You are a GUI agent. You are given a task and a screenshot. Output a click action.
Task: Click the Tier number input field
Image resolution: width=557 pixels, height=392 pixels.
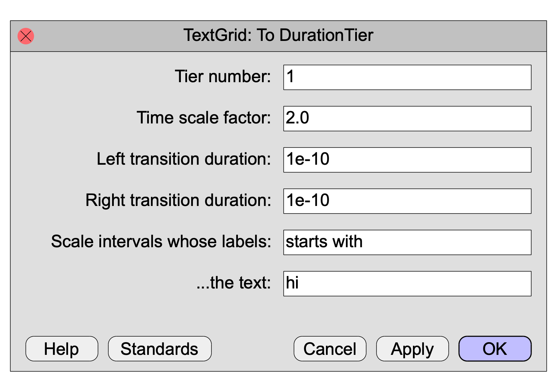pos(407,77)
